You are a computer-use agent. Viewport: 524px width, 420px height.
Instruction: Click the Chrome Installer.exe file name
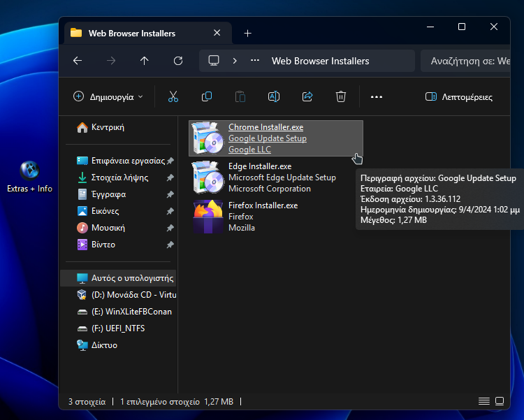(266, 127)
